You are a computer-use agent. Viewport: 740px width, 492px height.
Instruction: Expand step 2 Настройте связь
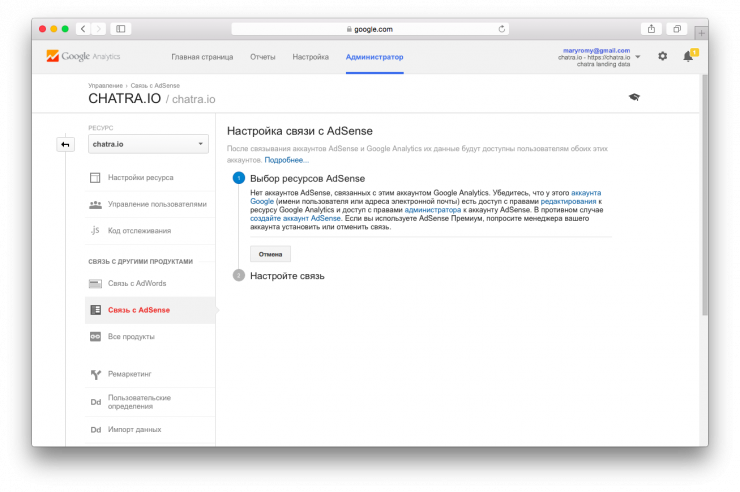point(287,275)
